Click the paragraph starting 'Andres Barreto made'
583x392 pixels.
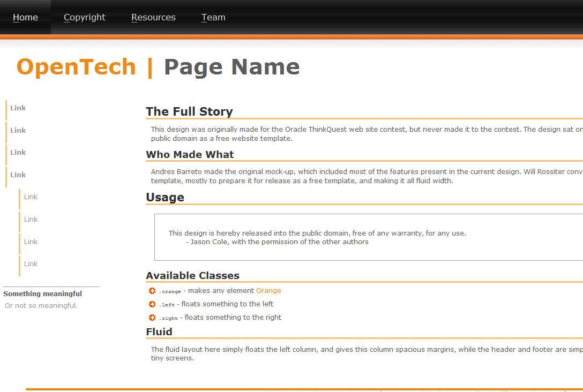coord(367,176)
